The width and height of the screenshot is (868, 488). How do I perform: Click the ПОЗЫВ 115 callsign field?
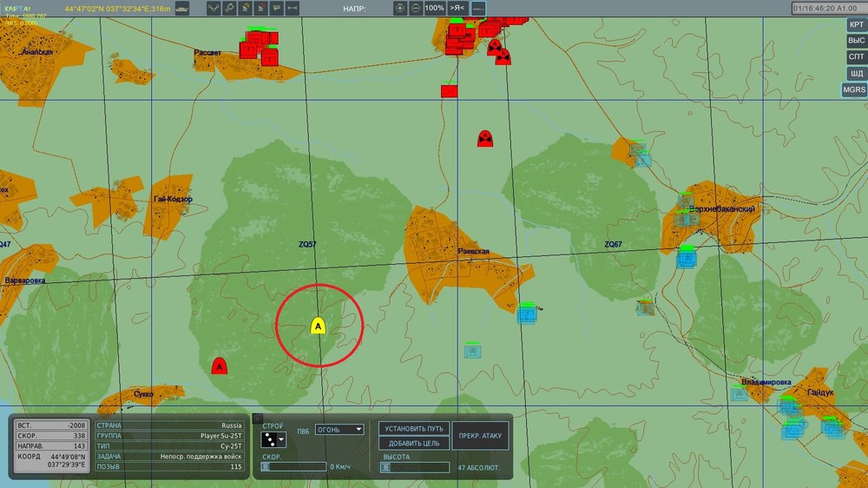(x=169, y=466)
